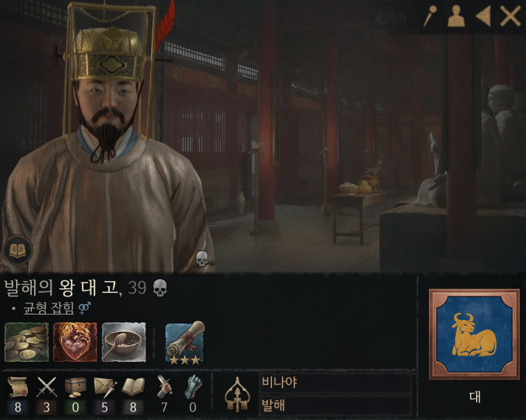Click the stewardship treasure chest skill icon

coord(76,387)
